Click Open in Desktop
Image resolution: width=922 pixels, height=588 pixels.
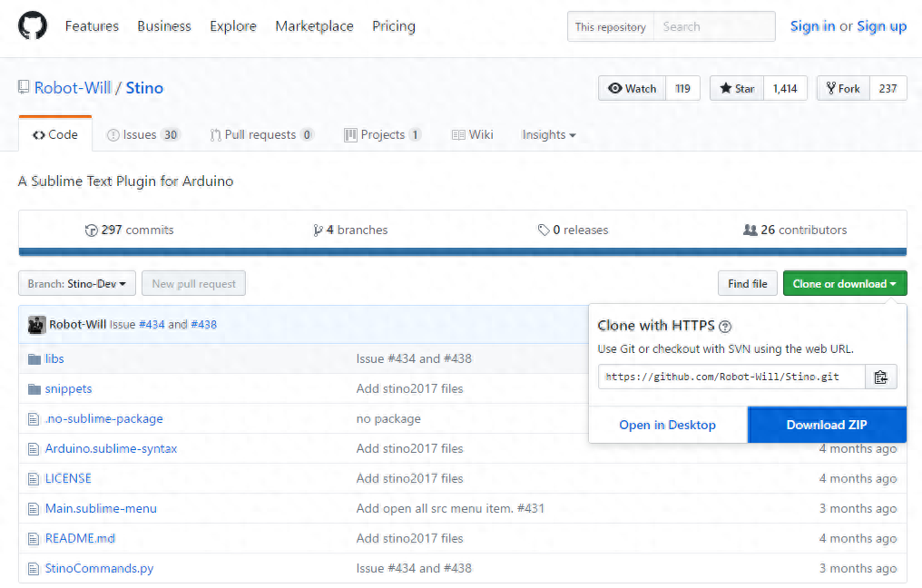[x=667, y=425]
